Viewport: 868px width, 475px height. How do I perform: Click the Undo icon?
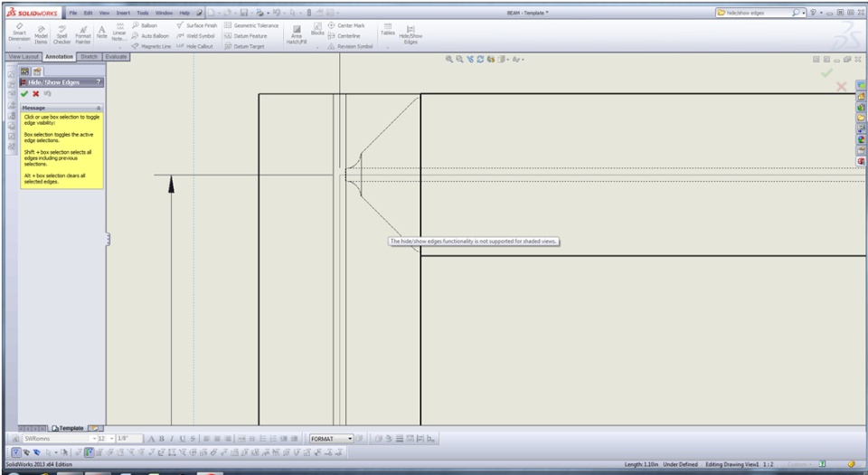coord(277,13)
